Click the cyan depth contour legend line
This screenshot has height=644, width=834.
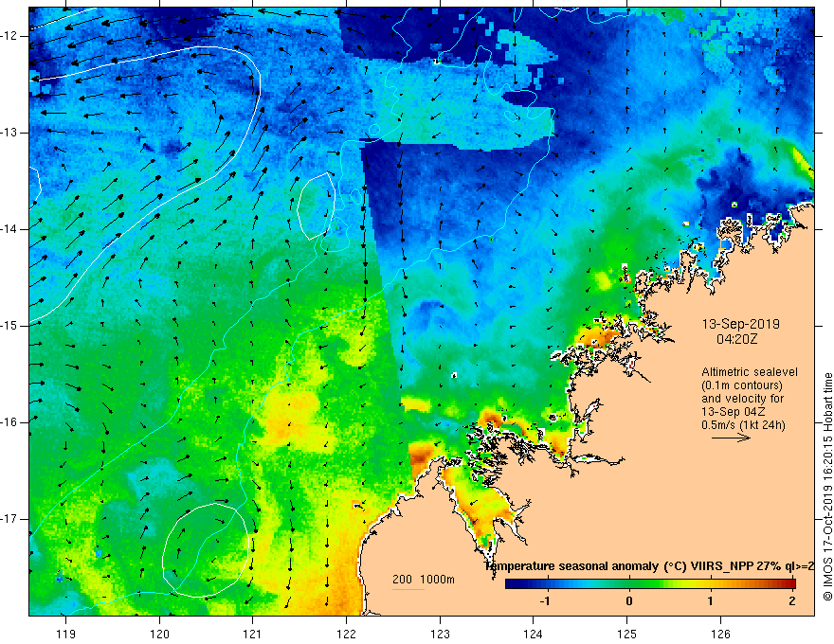[x=408, y=589]
